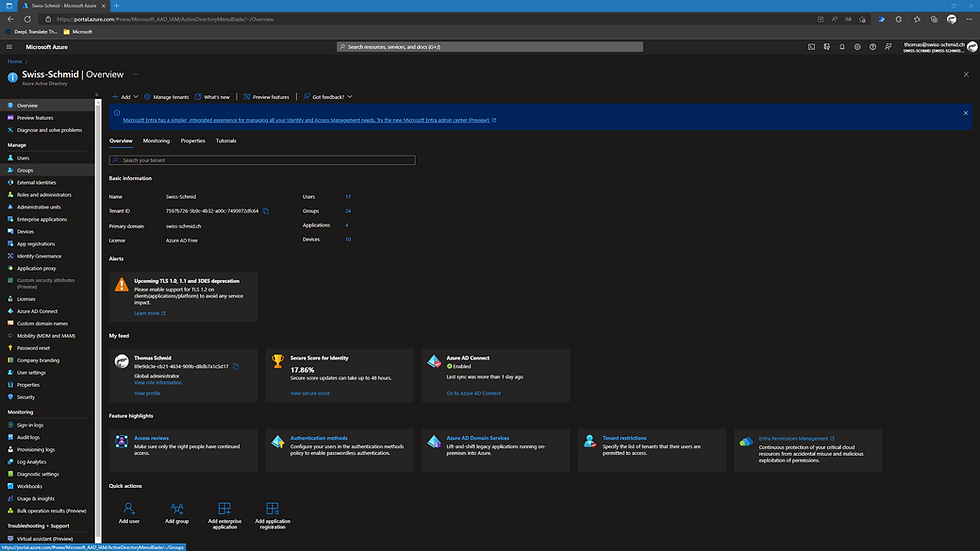Click View profile link
This screenshot has height=551, width=980.
point(147,393)
